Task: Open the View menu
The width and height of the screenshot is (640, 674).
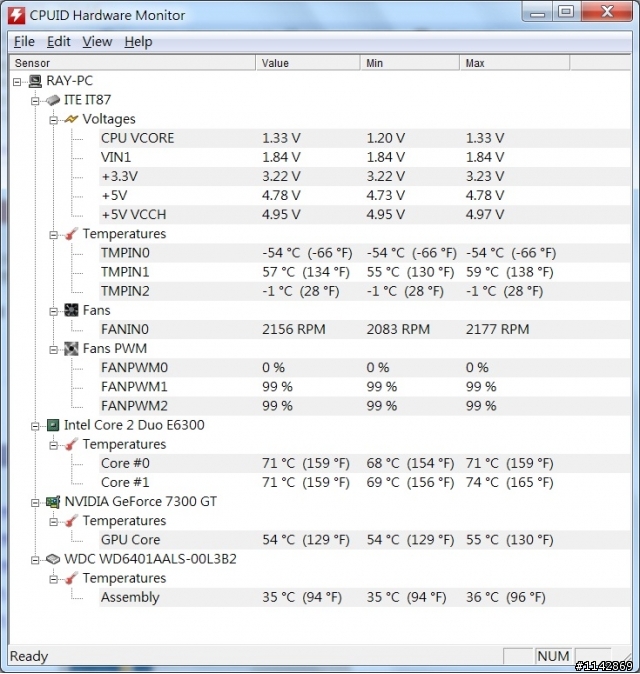Action: (x=97, y=42)
